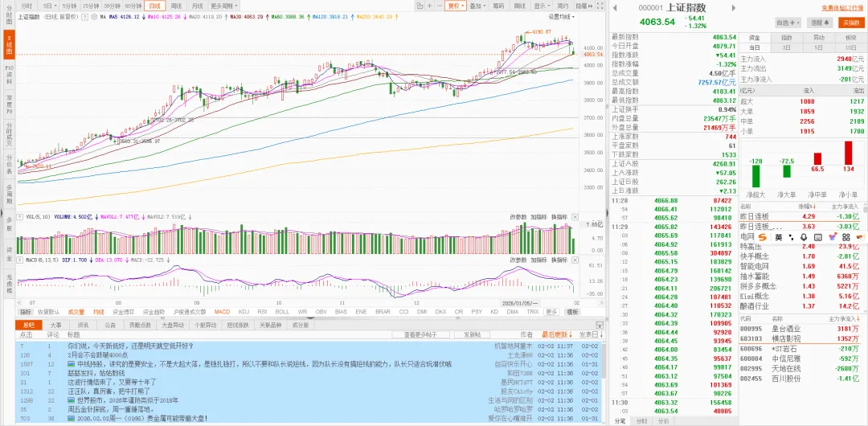Click 发新帖 button
868x426 pixels.
[472, 334]
